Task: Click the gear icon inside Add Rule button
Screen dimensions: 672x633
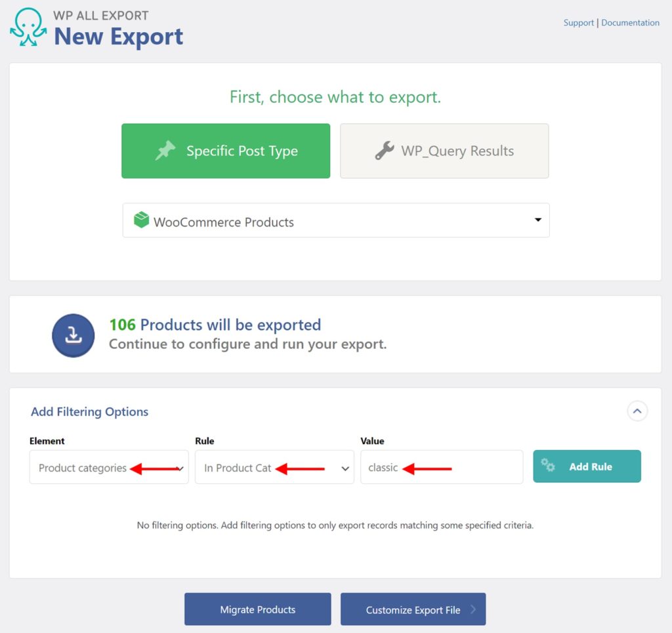Action: click(x=549, y=466)
